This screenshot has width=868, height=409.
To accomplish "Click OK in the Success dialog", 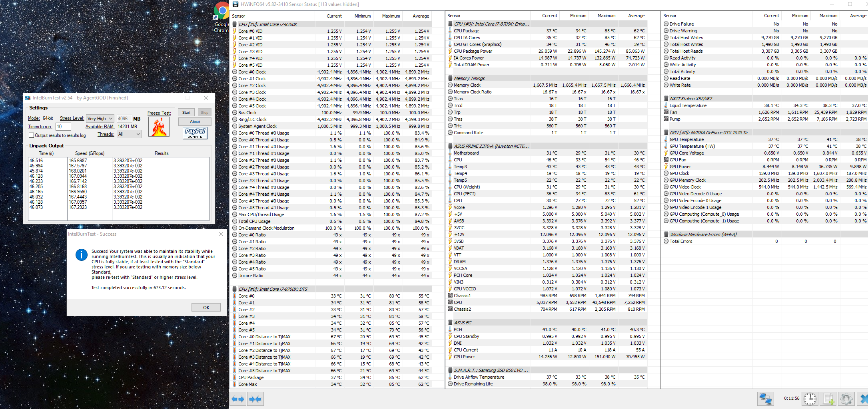I will pos(206,308).
